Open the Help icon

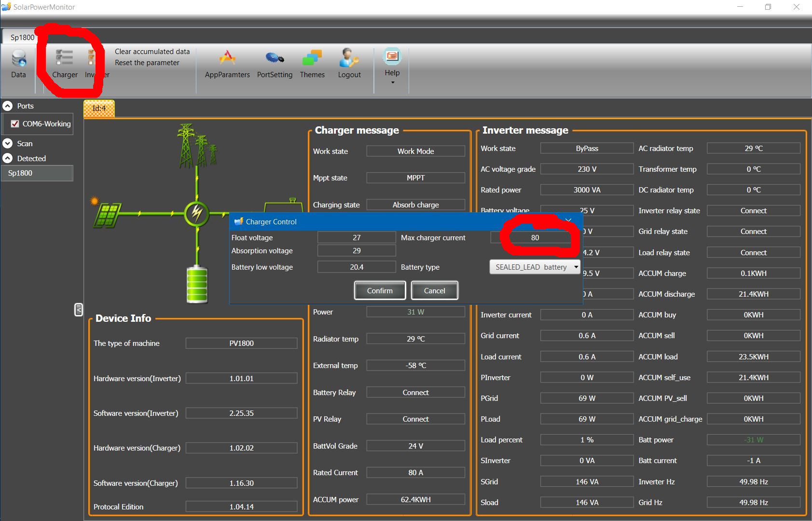point(392,62)
